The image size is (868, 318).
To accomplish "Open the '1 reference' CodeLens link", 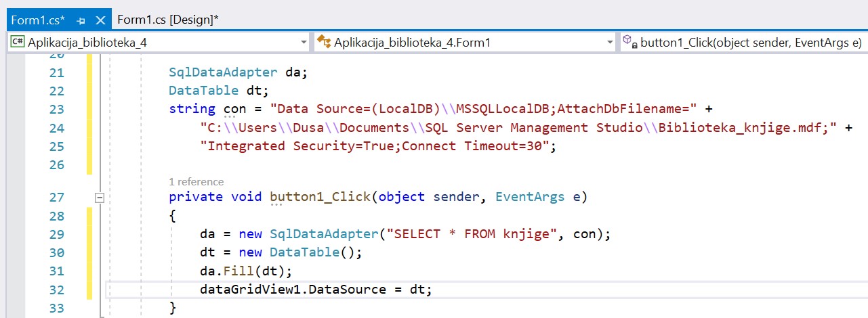I will coord(196,181).
